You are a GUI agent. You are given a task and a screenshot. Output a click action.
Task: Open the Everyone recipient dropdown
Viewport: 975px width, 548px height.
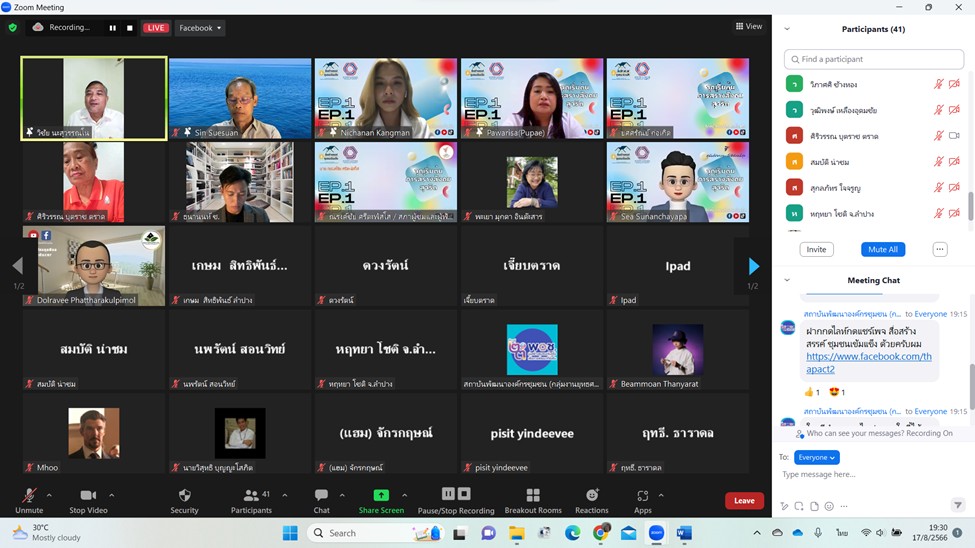point(817,457)
